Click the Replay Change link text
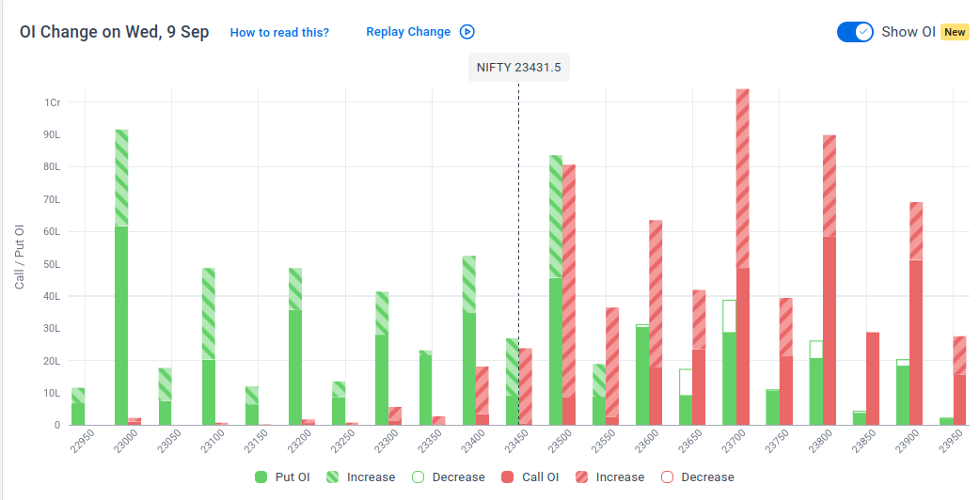 click(408, 32)
